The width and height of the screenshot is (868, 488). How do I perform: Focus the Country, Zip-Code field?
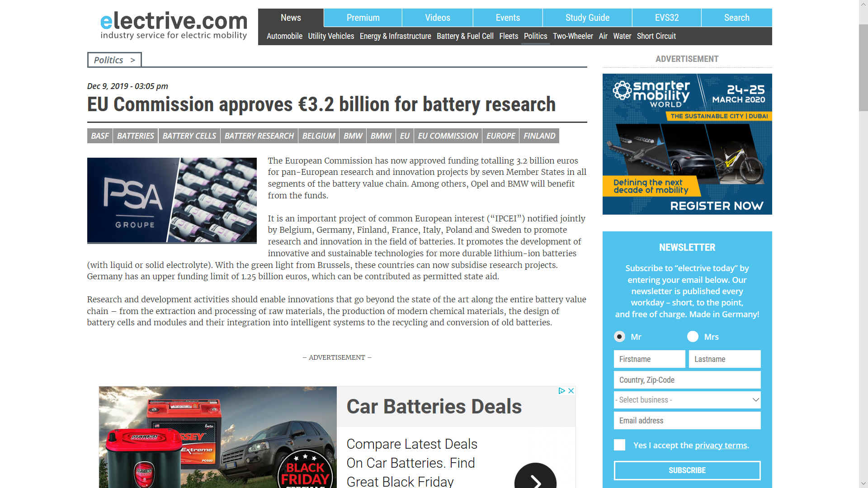(687, 380)
